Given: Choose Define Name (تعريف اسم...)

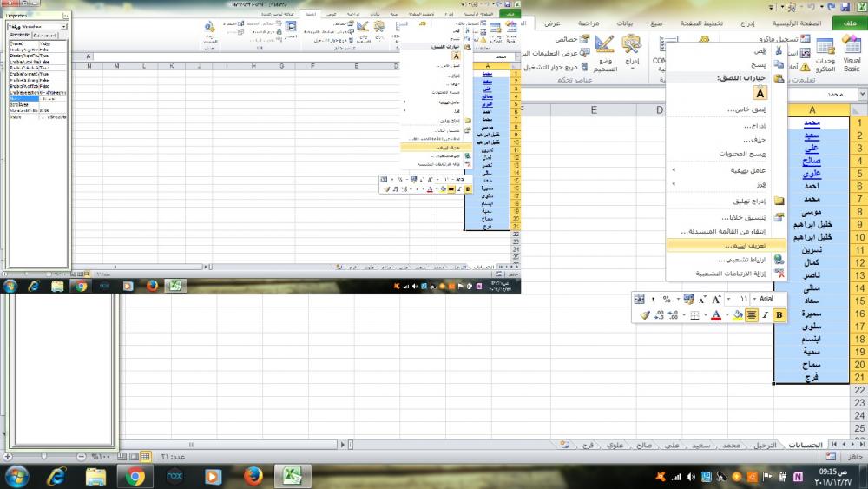Looking at the screenshot, I should pos(726,245).
